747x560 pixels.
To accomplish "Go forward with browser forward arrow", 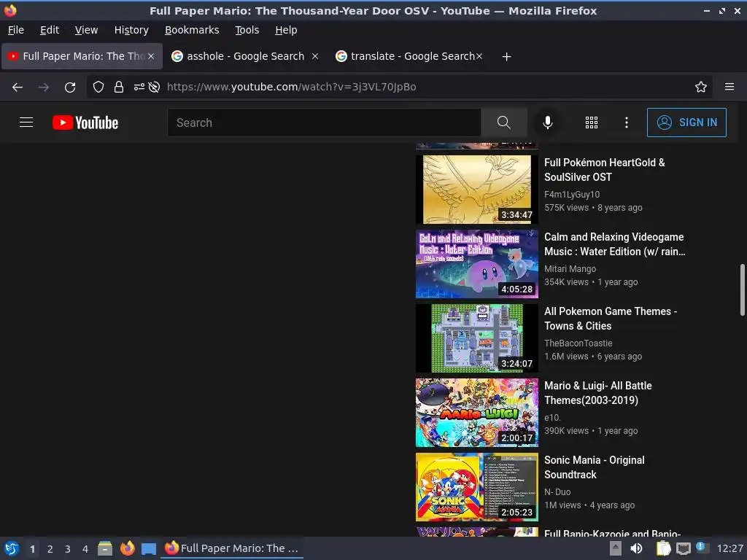I will pos(44,87).
